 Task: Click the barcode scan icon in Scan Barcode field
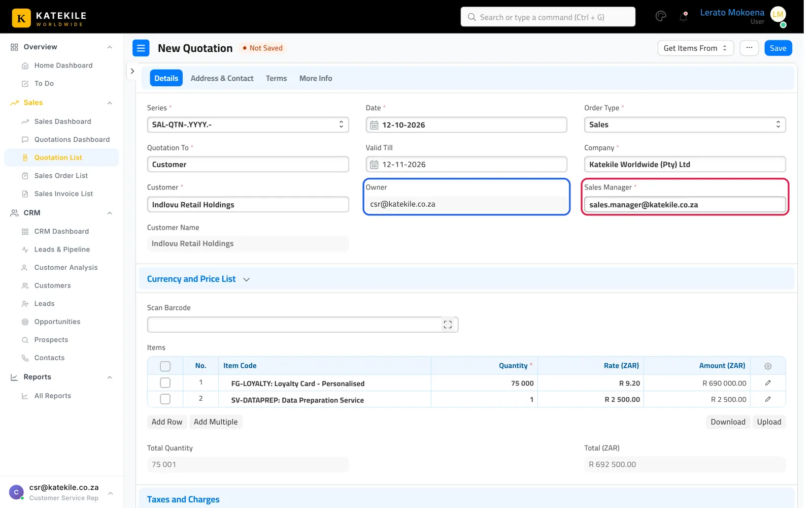pyautogui.click(x=448, y=325)
